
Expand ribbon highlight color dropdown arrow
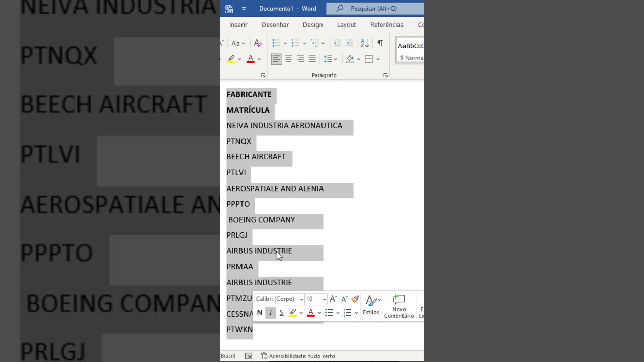[x=239, y=59]
